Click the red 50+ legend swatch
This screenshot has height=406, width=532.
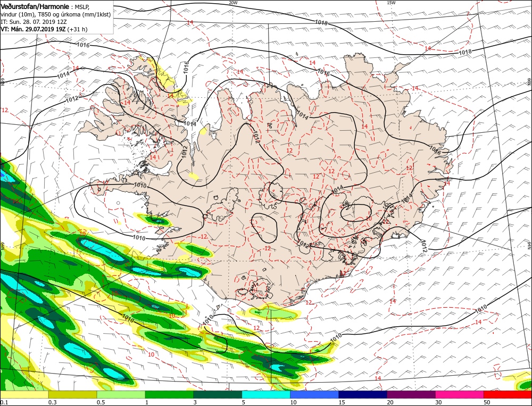pos(508,394)
